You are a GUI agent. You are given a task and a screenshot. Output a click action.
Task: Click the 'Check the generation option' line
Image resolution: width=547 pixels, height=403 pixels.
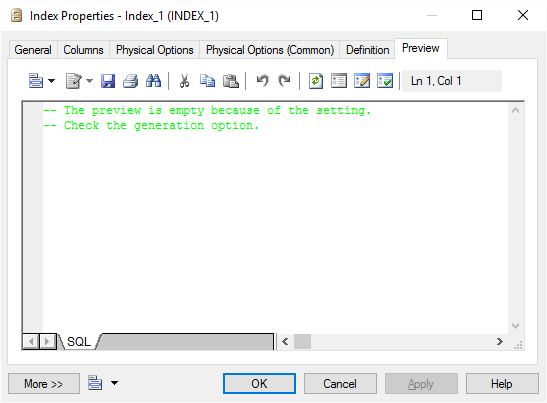pyautogui.click(x=151, y=125)
